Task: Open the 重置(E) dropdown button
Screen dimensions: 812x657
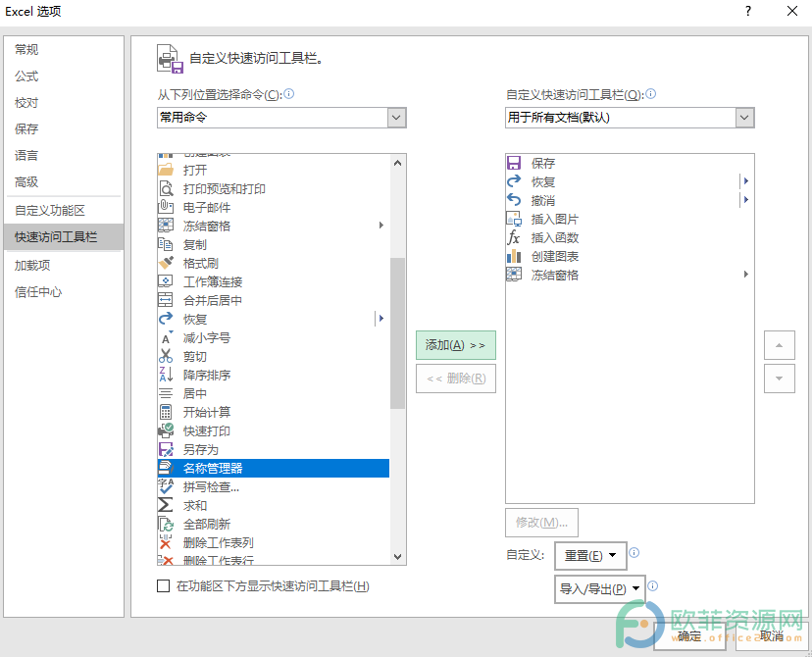Action: (x=590, y=556)
